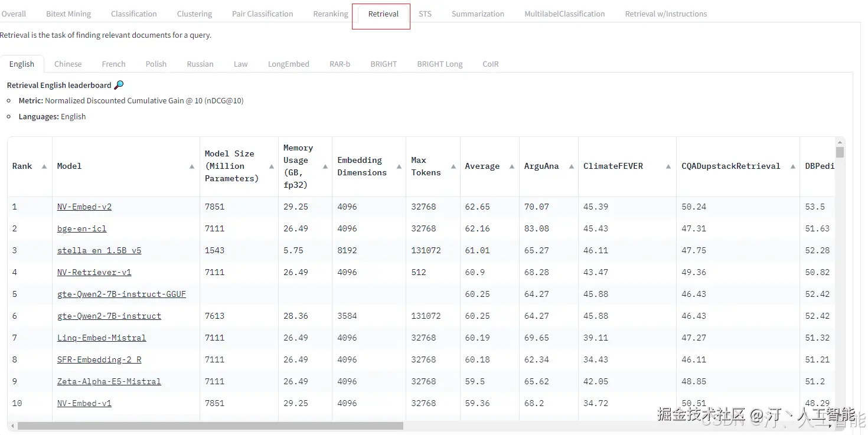Open the BRIGHT sub-tab

(x=383, y=64)
